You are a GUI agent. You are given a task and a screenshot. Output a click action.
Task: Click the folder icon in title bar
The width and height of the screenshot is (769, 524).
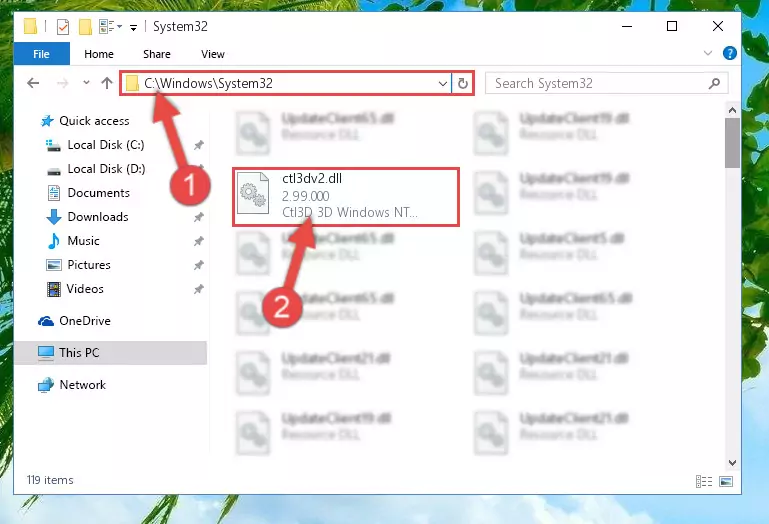click(30, 26)
